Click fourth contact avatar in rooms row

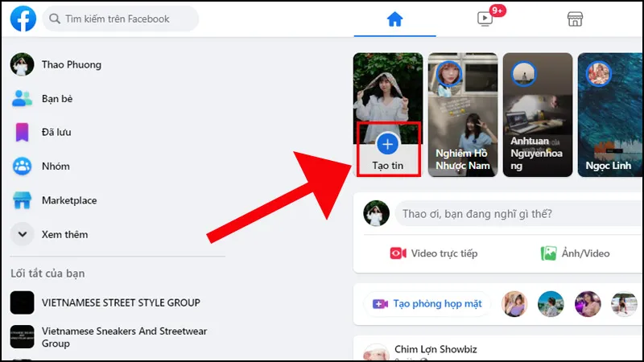coord(625,304)
